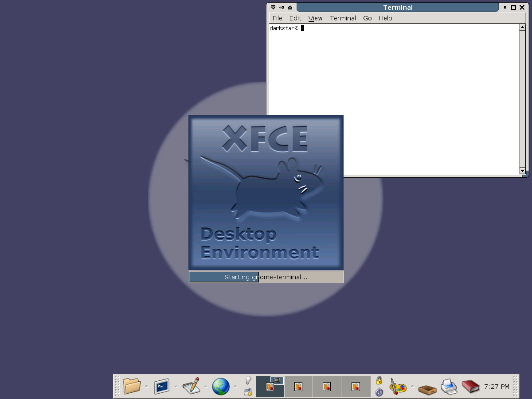
Task: Launch the terminal from the panel
Action: [162, 386]
